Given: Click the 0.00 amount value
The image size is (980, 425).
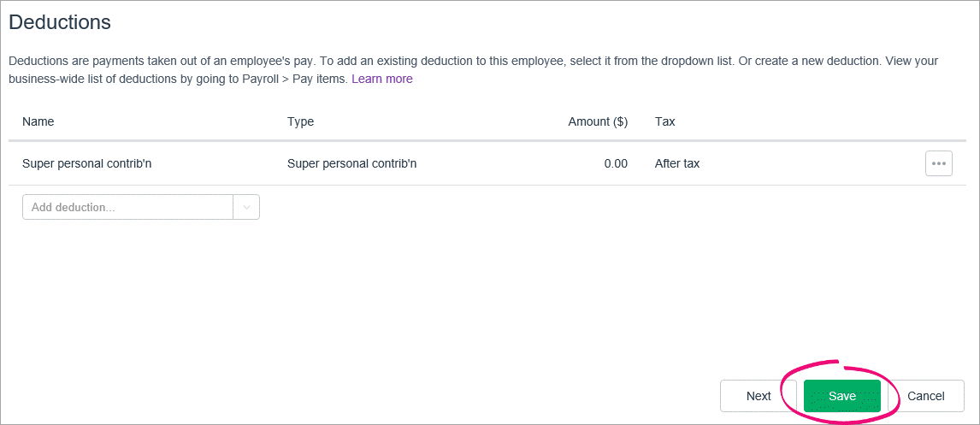Looking at the screenshot, I should [616, 163].
